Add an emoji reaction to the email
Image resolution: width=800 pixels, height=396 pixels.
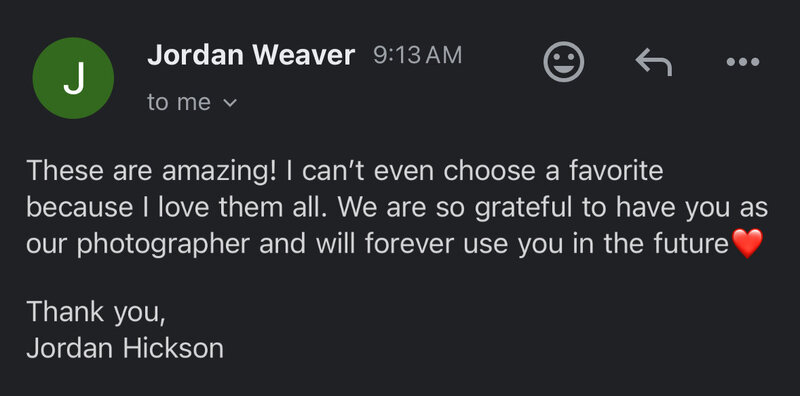click(x=563, y=62)
